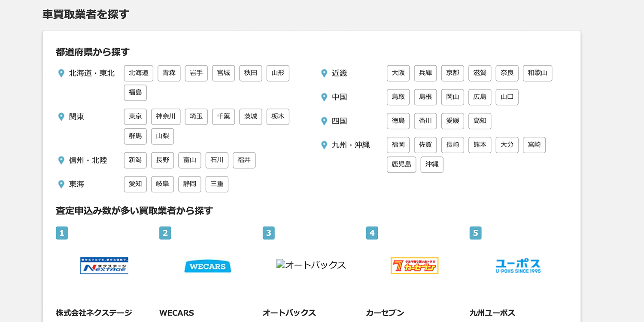This screenshot has width=644, height=322.
Task: Click the broken オートバックス image
Action: pyautogui.click(x=311, y=265)
